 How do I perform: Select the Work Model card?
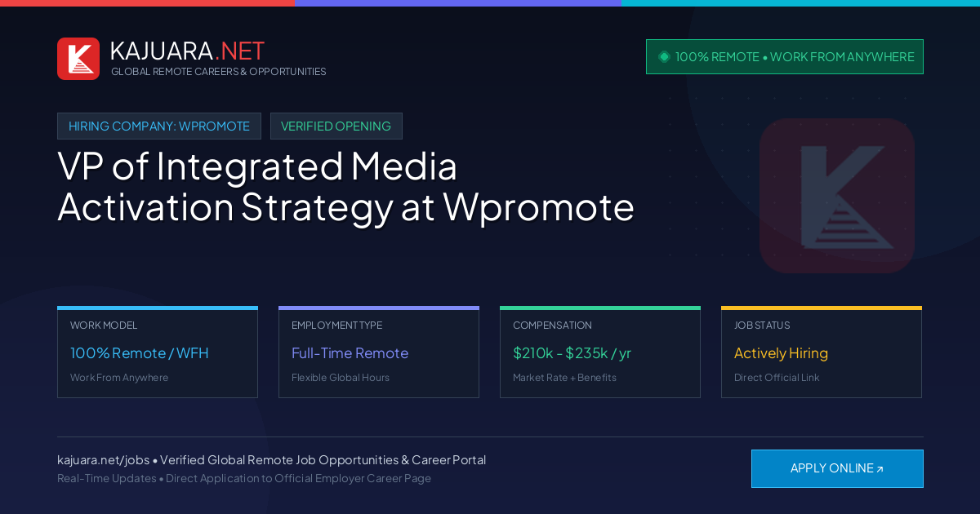(x=158, y=352)
